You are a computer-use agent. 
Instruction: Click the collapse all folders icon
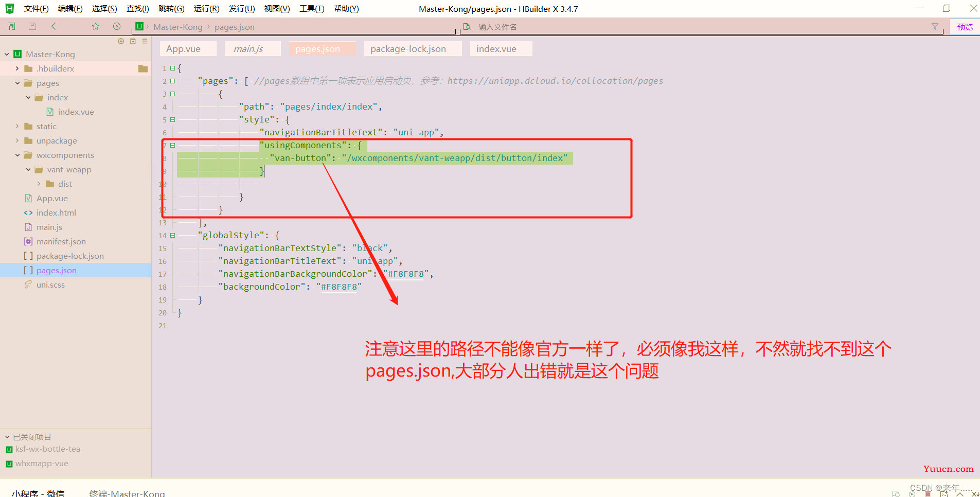[x=133, y=41]
